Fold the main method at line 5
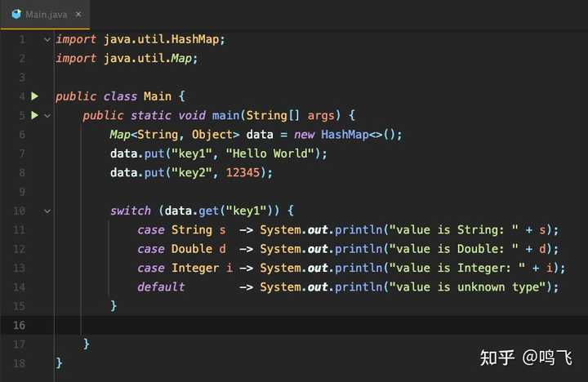Viewport: 588px width, 382px height. pos(47,115)
